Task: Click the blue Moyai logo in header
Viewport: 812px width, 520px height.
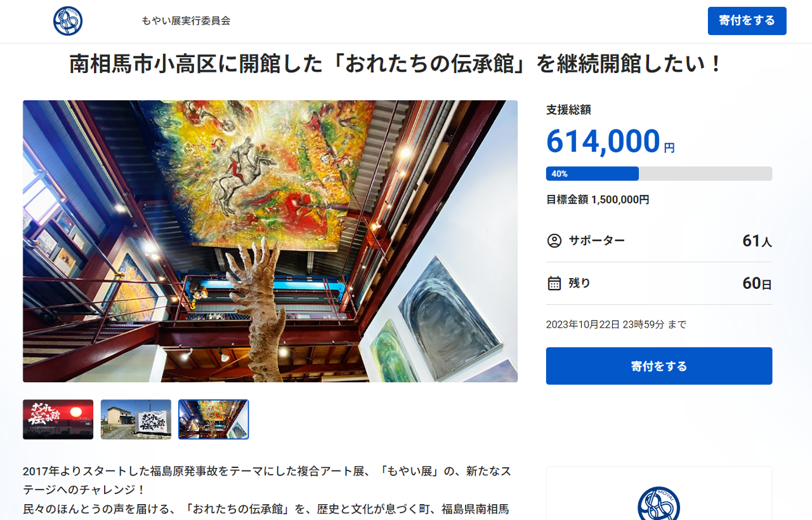Action: [68, 21]
